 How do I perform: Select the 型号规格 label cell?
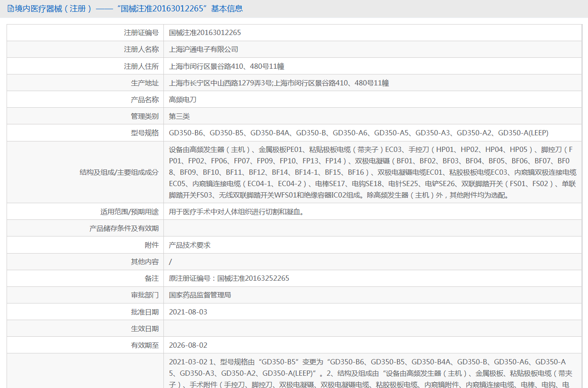click(x=85, y=133)
